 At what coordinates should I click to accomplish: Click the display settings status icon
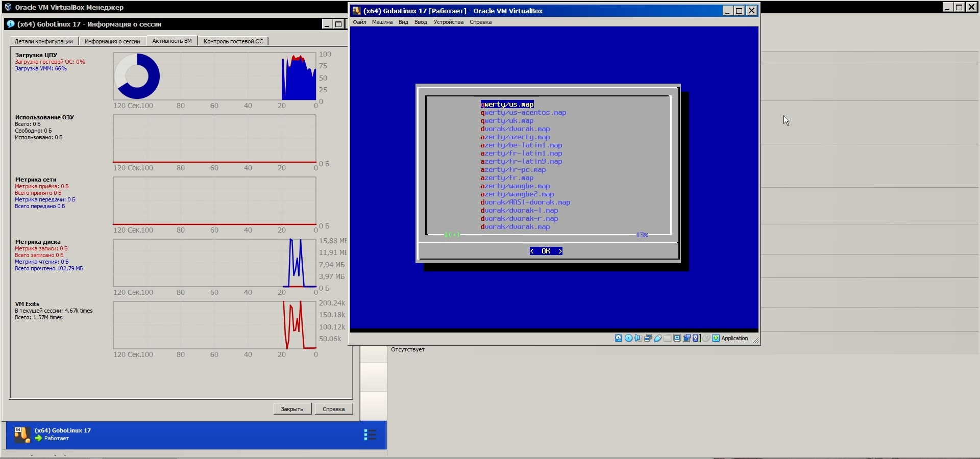677,338
